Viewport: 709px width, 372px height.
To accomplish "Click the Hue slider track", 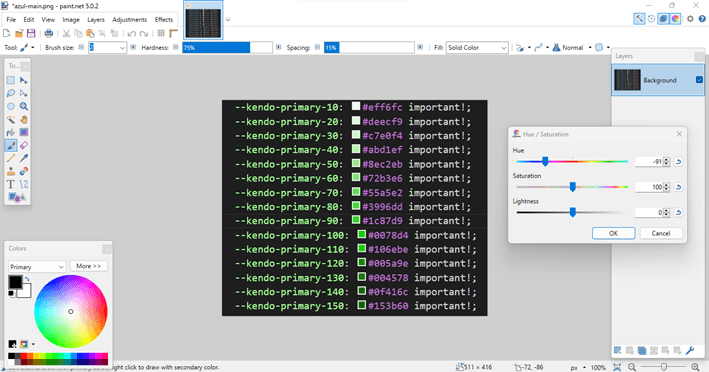I will point(572,161).
